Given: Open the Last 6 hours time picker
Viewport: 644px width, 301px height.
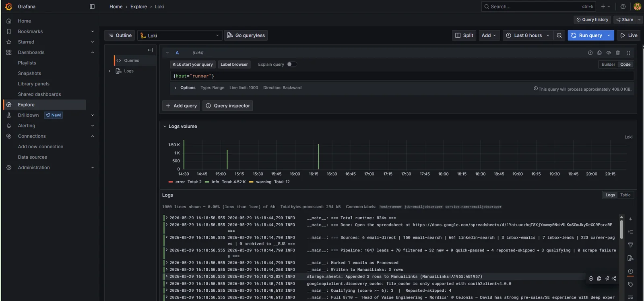Looking at the screenshot, I should click(x=527, y=35).
